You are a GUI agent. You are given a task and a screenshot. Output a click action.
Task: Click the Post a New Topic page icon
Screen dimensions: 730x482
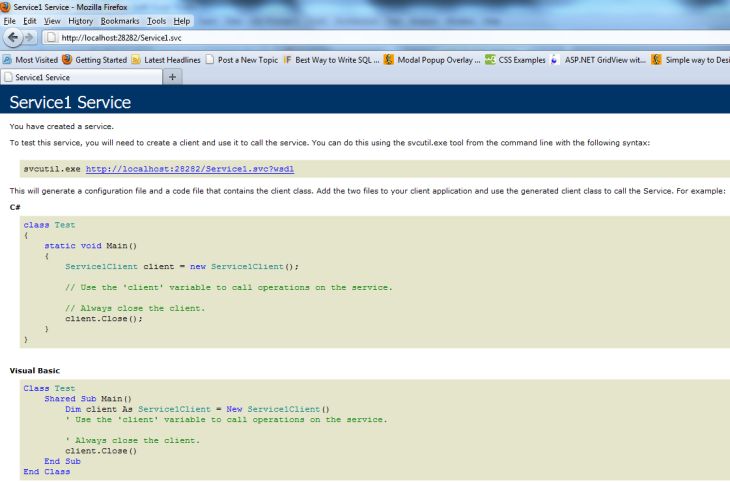pyautogui.click(x=210, y=60)
